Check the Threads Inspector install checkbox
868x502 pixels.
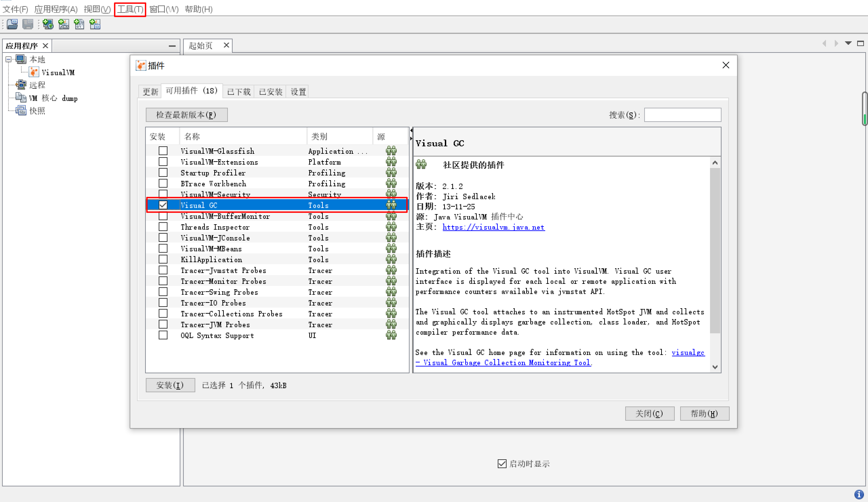(x=163, y=227)
